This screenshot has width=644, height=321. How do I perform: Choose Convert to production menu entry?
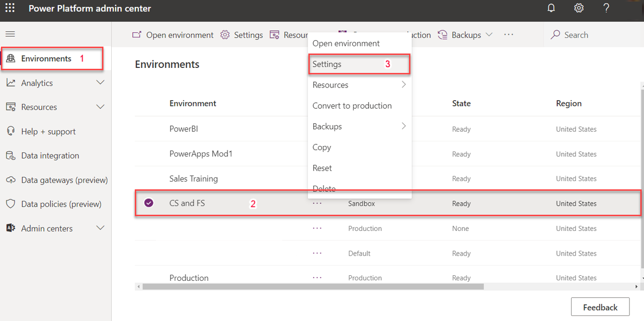(352, 106)
